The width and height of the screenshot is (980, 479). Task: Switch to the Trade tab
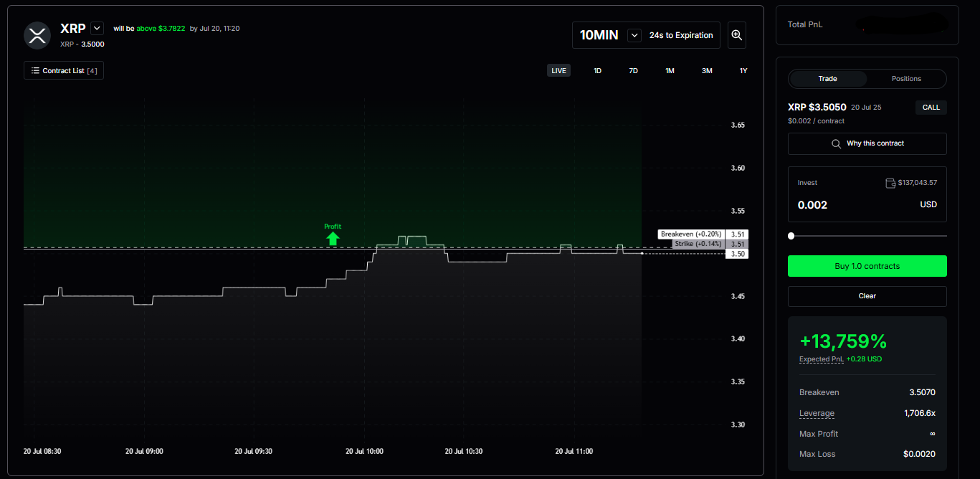pyautogui.click(x=827, y=79)
